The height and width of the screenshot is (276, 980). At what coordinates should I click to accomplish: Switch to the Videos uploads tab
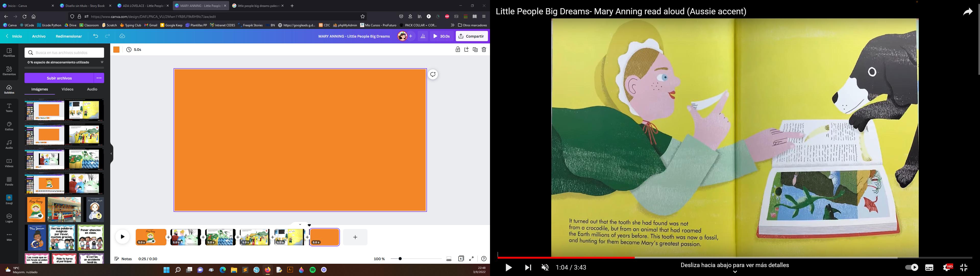[67, 89]
